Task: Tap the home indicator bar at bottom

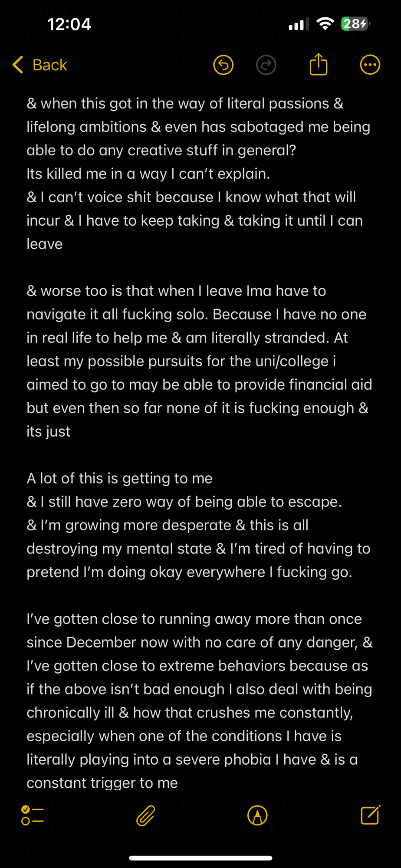Action: (x=200, y=858)
